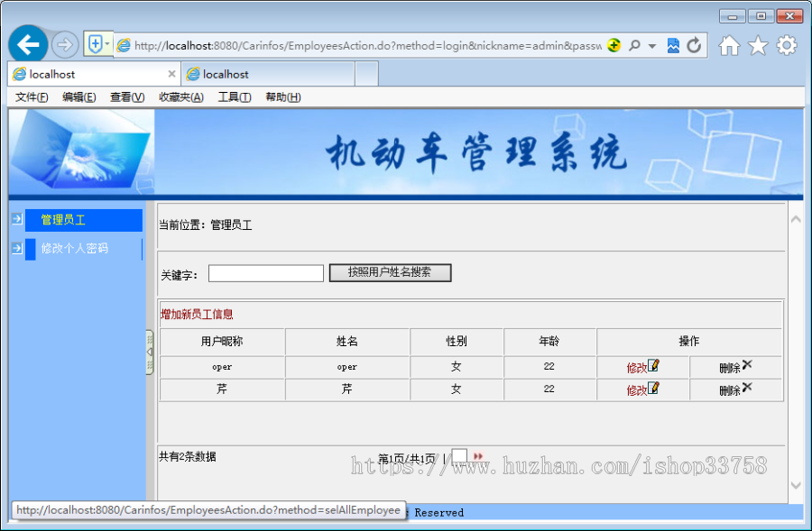Expand the address bar dropdown arrow
The image size is (812, 531).
(x=652, y=46)
